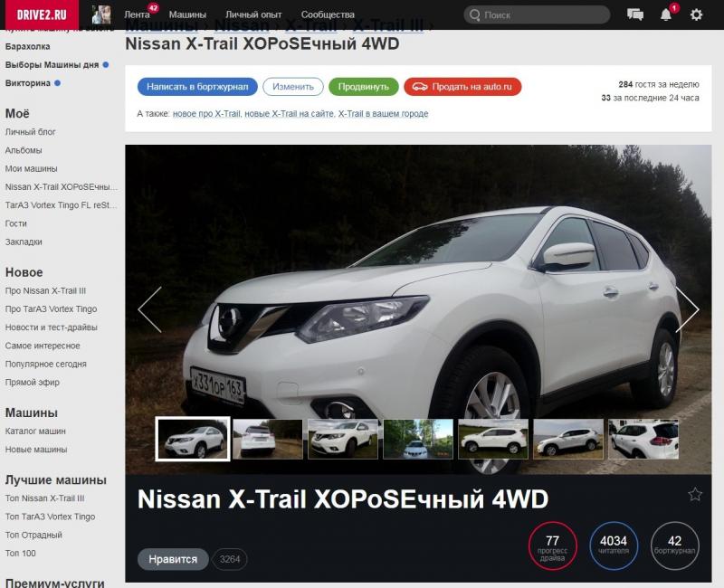Open Альбомы in the sidebar
The image size is (724, 588).
pyautogui.click(x=24, y=150)
